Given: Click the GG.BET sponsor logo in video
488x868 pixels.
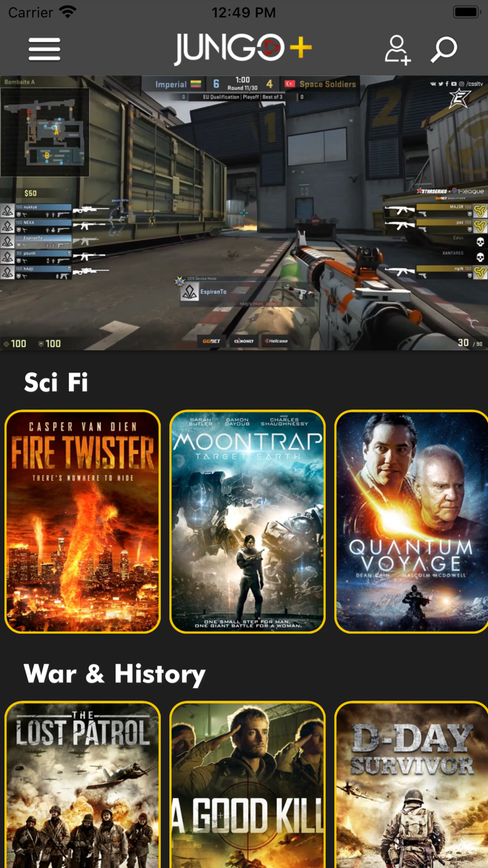Looking at the screenshot, I should point(211,341).
